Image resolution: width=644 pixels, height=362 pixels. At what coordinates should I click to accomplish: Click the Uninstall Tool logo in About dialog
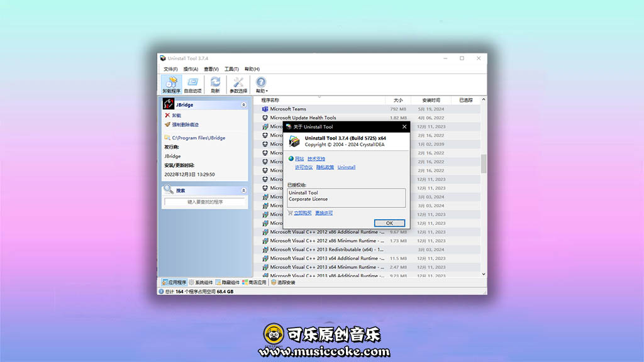pos(294,141)
